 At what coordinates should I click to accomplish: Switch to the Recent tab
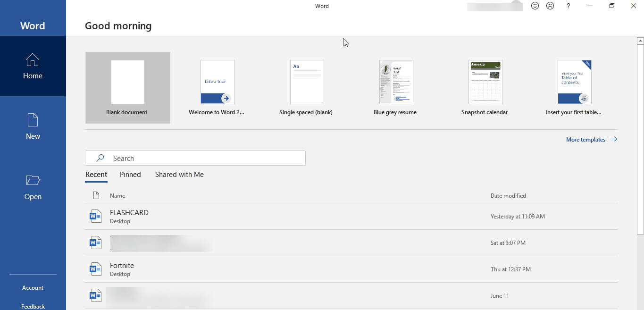(96, 175)
